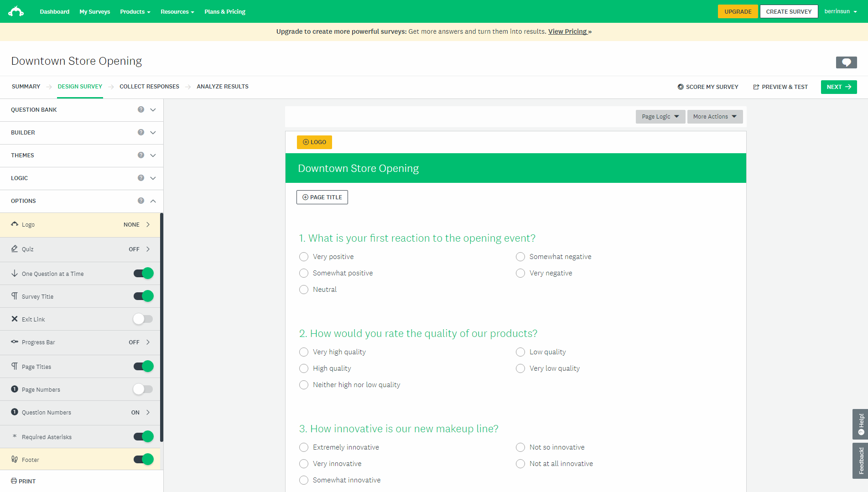Add a logo with the LOGO button

click(314, 142)
